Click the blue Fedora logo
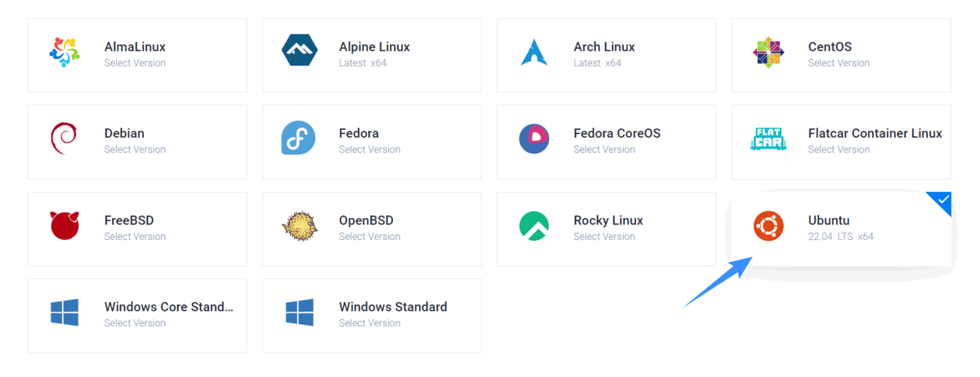This screenshot has width=980, height=377. pos(298,138)
